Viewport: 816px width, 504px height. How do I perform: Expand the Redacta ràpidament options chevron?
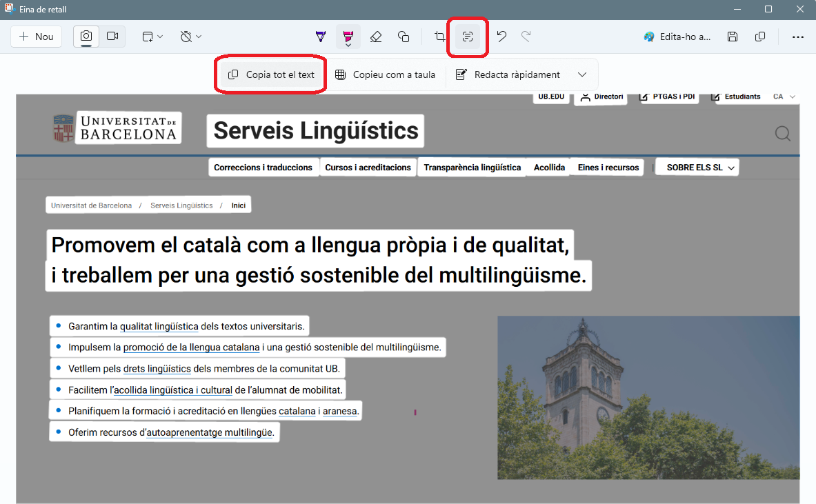pos(582,74)
